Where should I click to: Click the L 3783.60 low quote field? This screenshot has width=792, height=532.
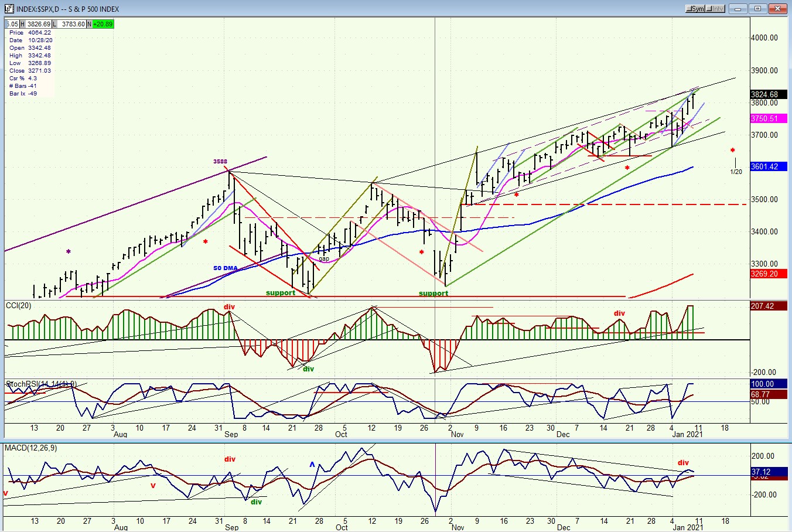(x=69, y=24)
